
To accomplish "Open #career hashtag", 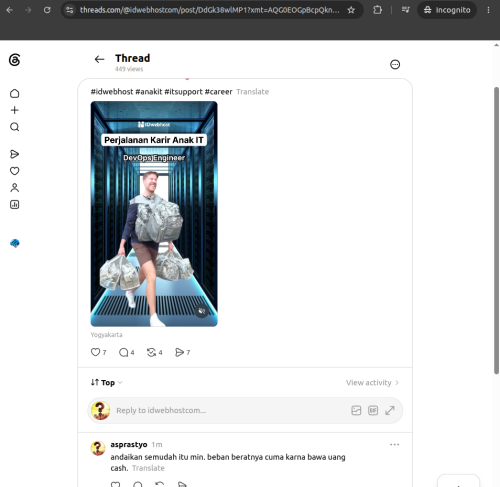I will (218, 92).
